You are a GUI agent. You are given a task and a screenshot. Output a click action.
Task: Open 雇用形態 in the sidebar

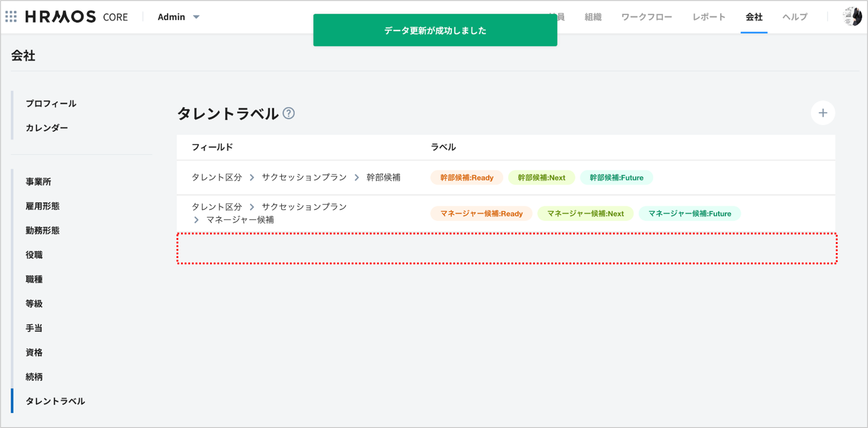click(42, 206)
